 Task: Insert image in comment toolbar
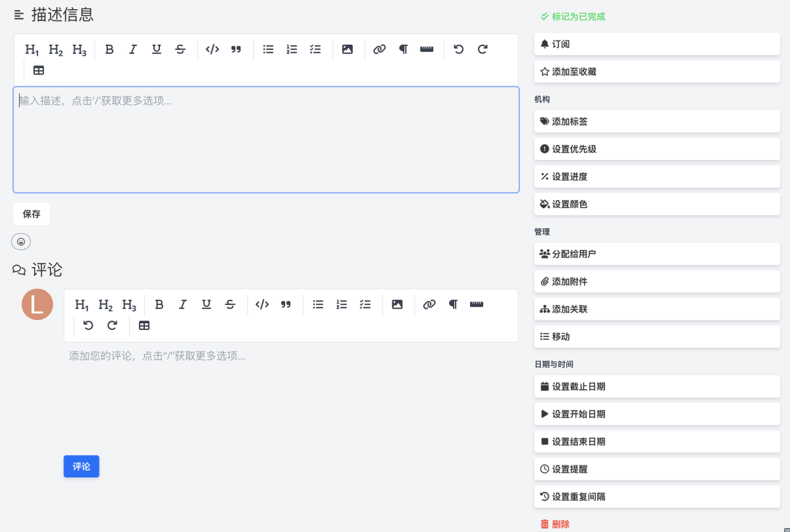[397, 305]
